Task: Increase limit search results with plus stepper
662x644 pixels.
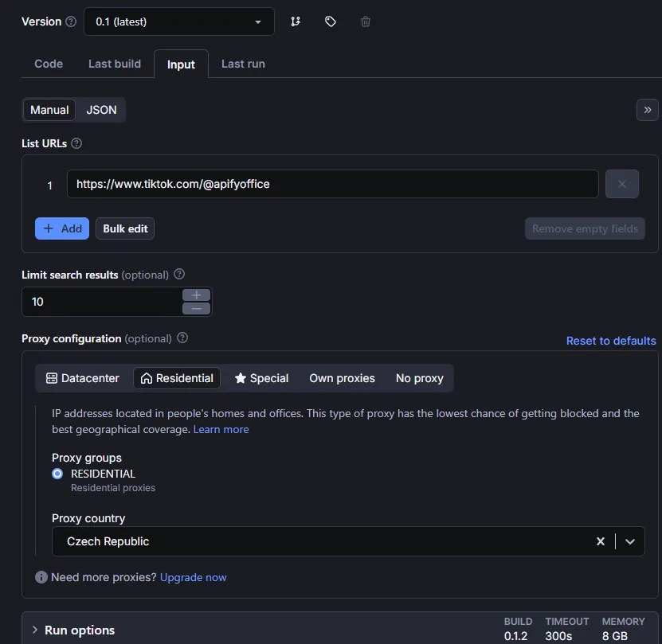Action: point(196,295)
